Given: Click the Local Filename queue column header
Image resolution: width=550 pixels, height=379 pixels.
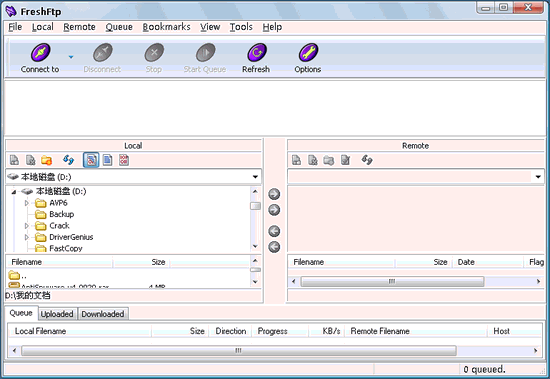Looking at the screenshot, I should (x=80, y=331).
